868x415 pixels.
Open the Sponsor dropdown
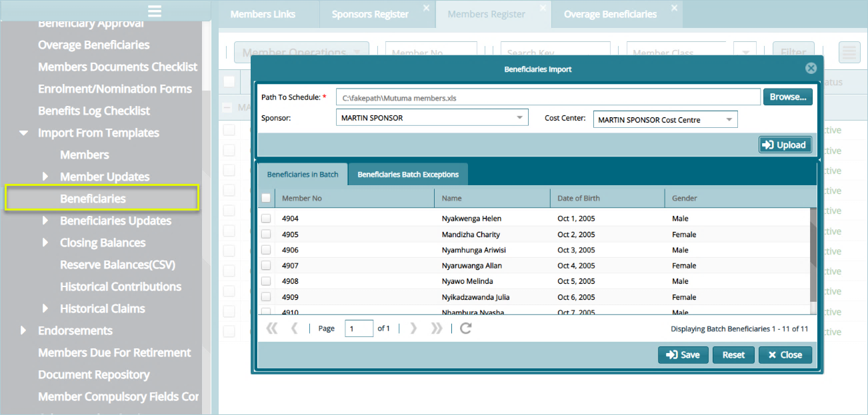click(519, 118)
